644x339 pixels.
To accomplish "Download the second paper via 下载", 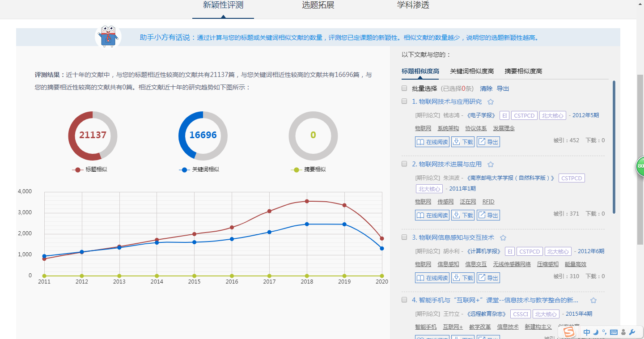I will [x=462, y=215].
